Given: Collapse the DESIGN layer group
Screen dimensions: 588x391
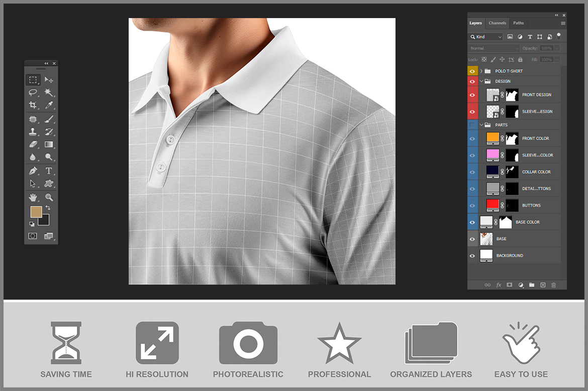Looking at the screenshot, I should pyautogui.click(x=481, y=81).
